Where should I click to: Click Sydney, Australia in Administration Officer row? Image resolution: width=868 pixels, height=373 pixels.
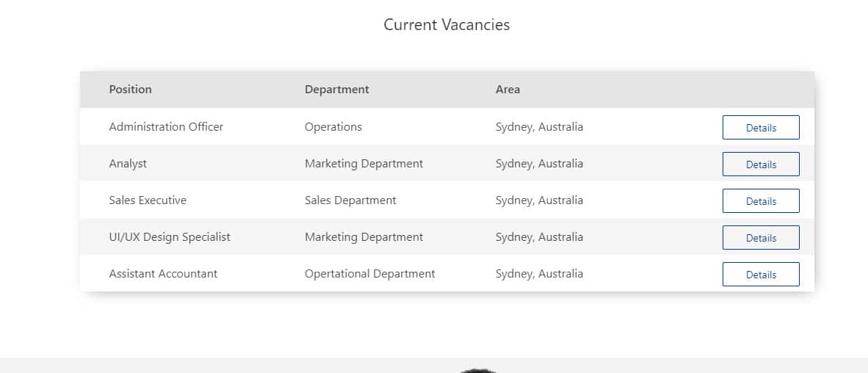[539, 126]
